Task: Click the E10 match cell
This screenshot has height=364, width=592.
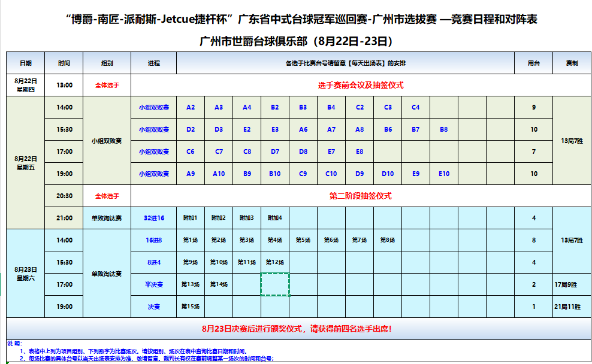Action: click(444, 174)
